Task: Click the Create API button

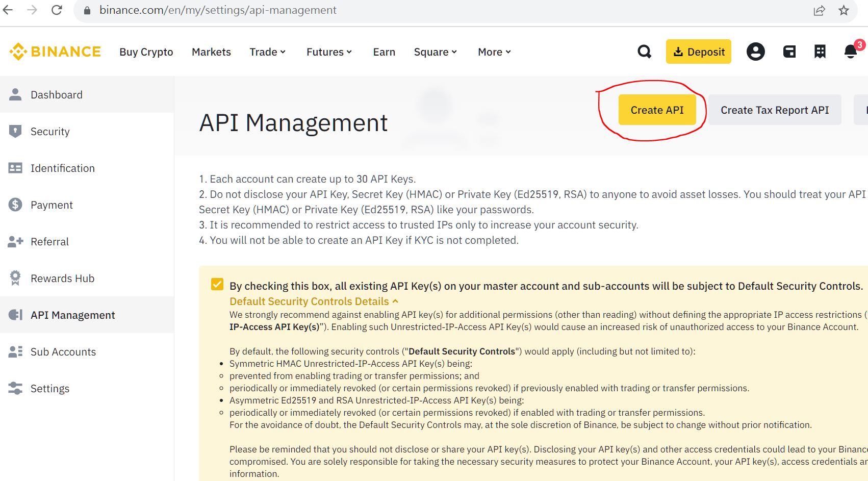Action: point(657,110)
